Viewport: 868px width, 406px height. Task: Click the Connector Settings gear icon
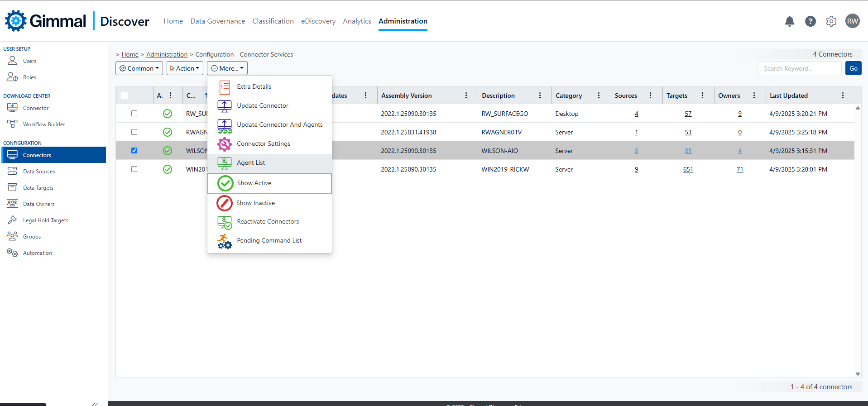(x=224, y=144)
